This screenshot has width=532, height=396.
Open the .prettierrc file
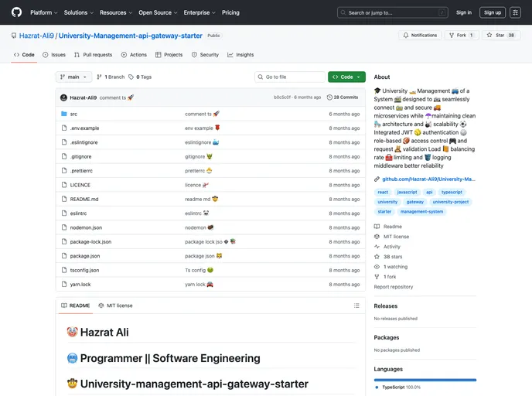pyautogui.click(x=81, y=171)
